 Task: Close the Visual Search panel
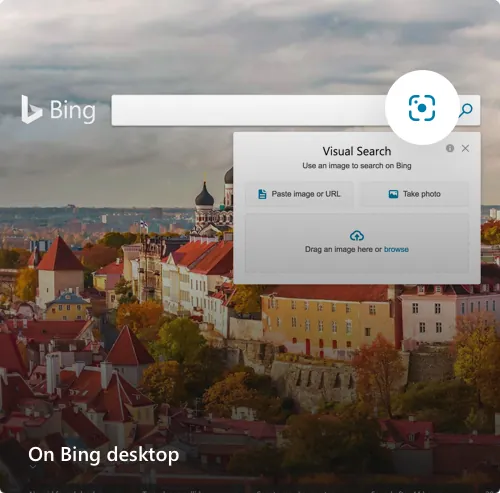click(465, 148)
